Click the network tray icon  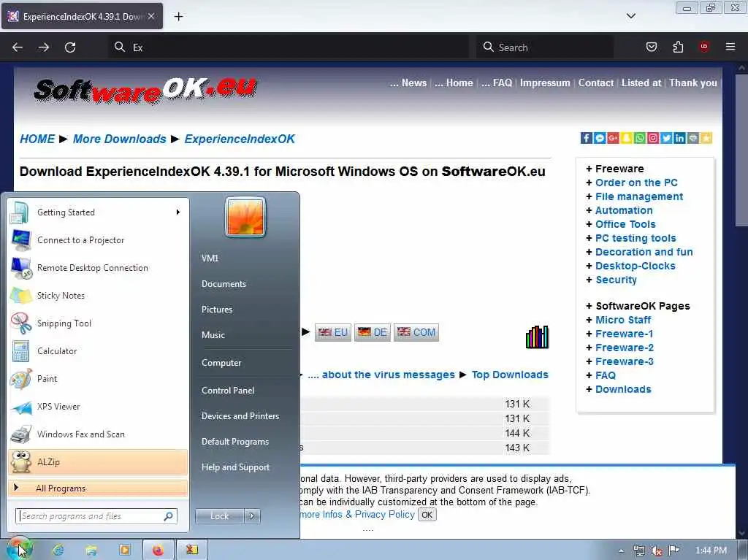point(639,551)
